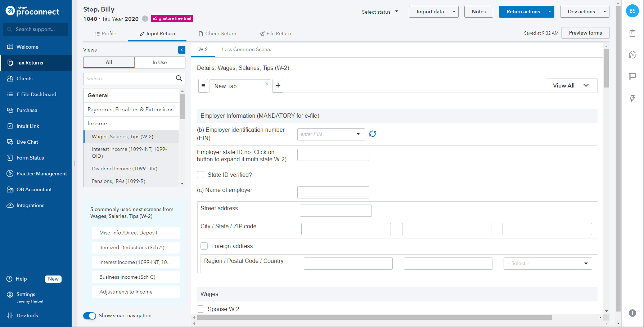Screen dimensions: 644x327
Task: Toggle Show smart navigation switch
Action: point(90,316)
